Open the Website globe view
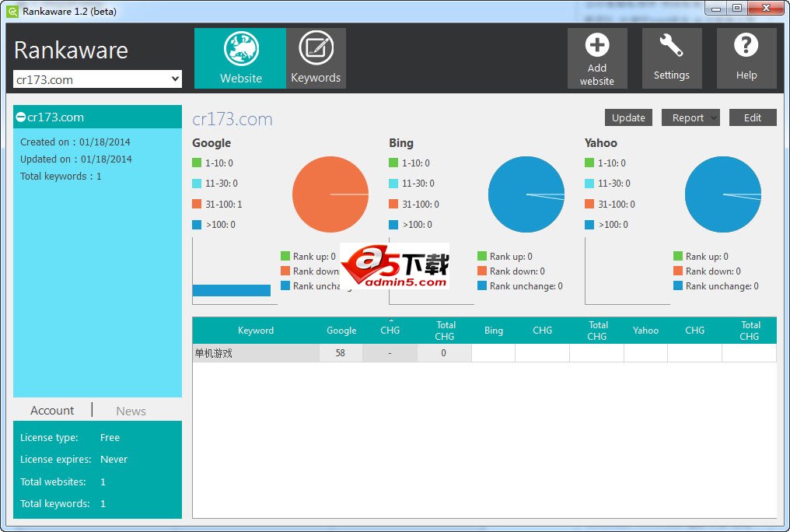The image size is (790, 532). [240, 58]
